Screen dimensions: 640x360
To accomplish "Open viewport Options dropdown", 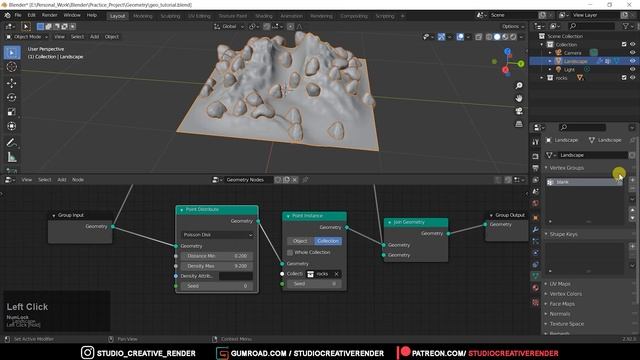I will pos(513,27).
